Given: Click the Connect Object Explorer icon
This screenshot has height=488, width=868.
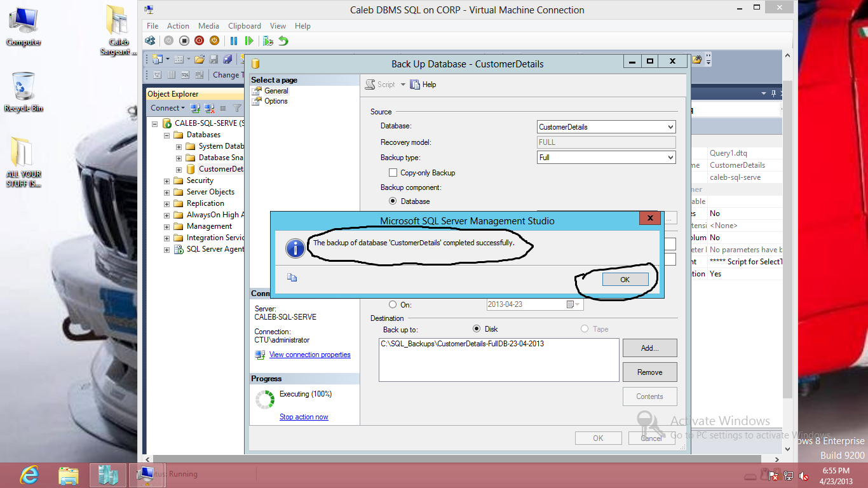Looking at the screenshot, I should 196,108.
